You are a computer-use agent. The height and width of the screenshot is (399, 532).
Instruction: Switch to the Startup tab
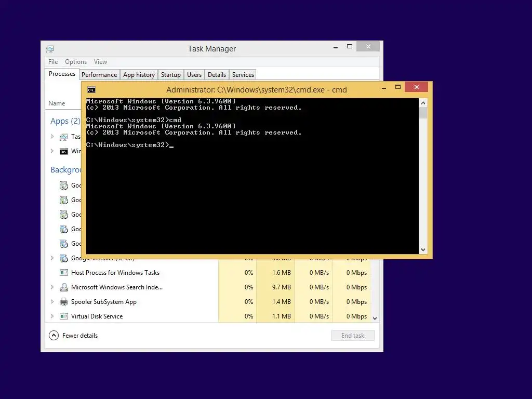point(170,75)
